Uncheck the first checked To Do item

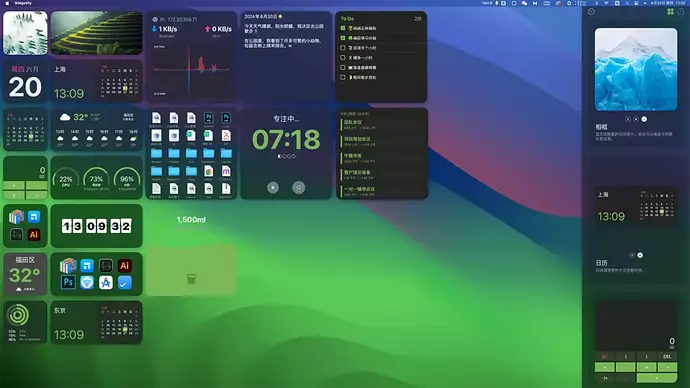pyautogui.click(x=343, y=28)
